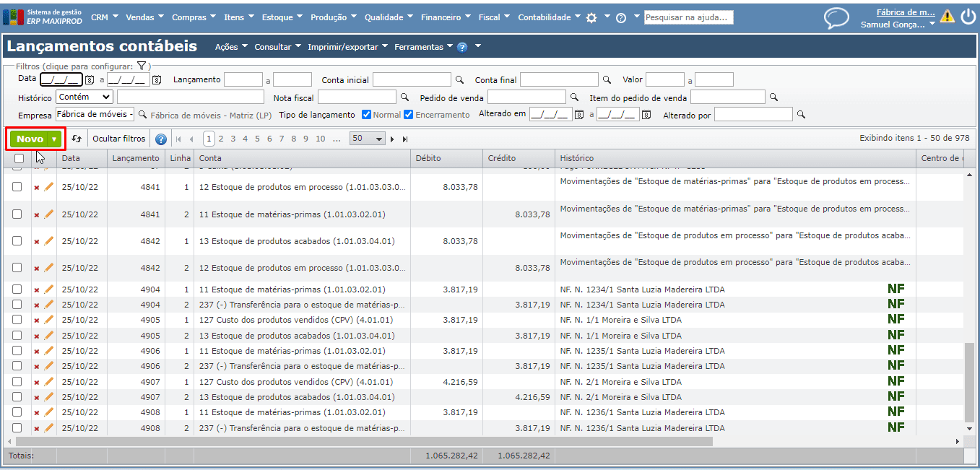Open the settings gear icon

(x=591, y=17)
